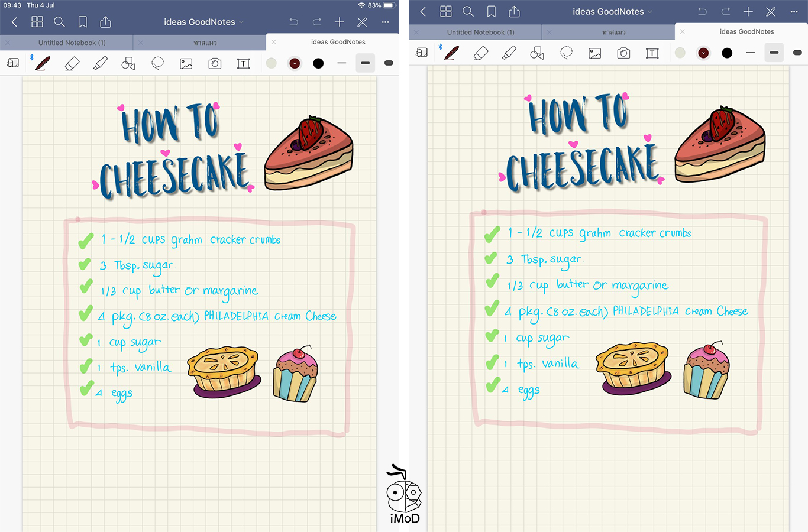
Task: Switch to Untitled Notebook (1) tab on left
Action: 72,43
